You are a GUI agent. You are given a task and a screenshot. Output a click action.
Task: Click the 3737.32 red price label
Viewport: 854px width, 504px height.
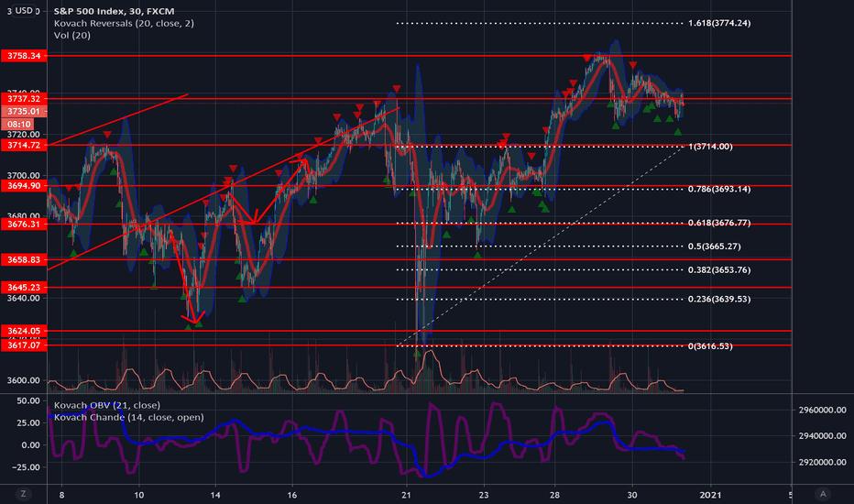click(x=24, y=99)
